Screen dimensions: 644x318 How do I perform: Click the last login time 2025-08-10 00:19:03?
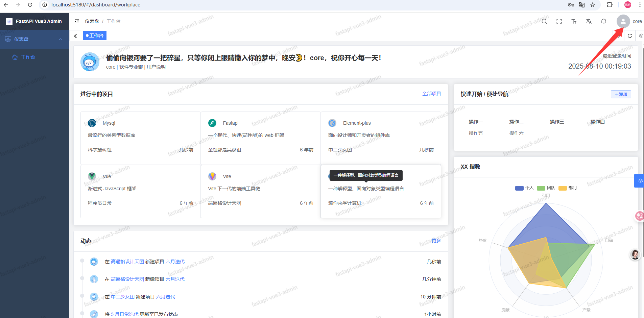pos(600,66)
